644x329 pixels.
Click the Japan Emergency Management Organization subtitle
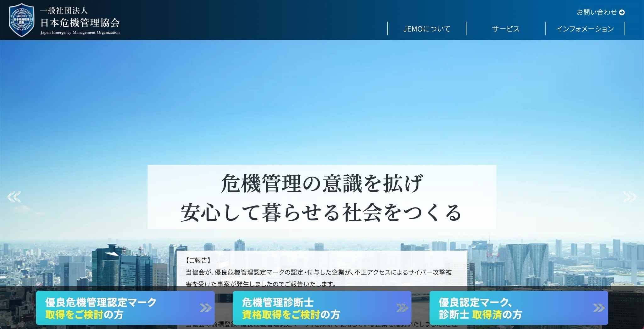[80, 32]
